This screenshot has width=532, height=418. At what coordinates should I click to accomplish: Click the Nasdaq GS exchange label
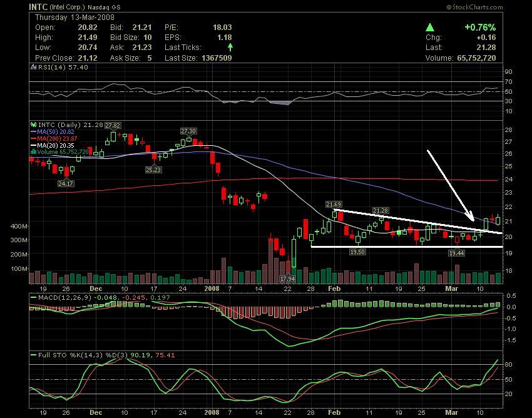(x=104, y=7)
